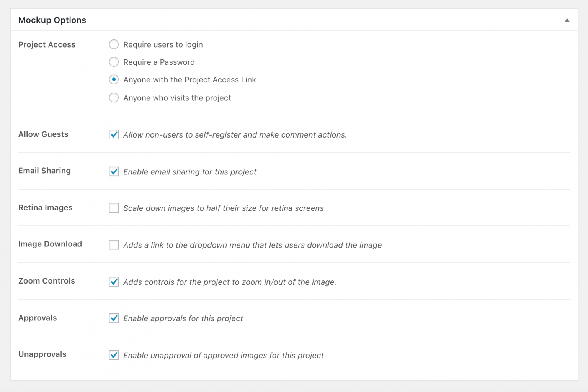Disable unapprovals for this project
This screenshot has width=588, height=392.
[x=114, y=355]
